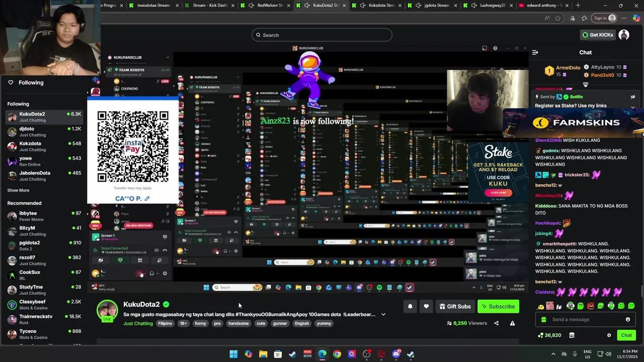Click the Read aloud icon in address bar
This screenshot has width=644, height=362.
(547, 18)
